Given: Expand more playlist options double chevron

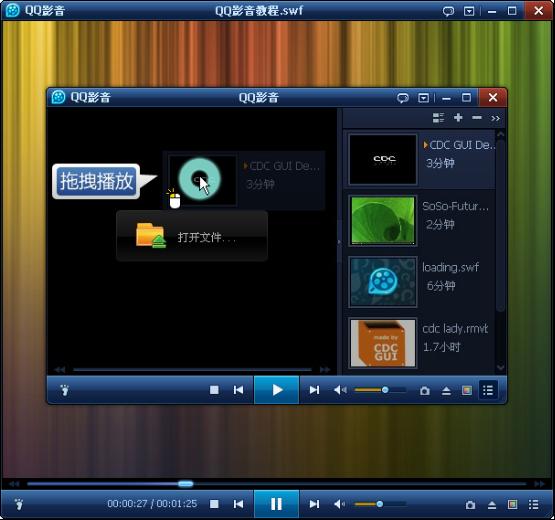Looking at the screenshot, I should (x=496, y=118).
